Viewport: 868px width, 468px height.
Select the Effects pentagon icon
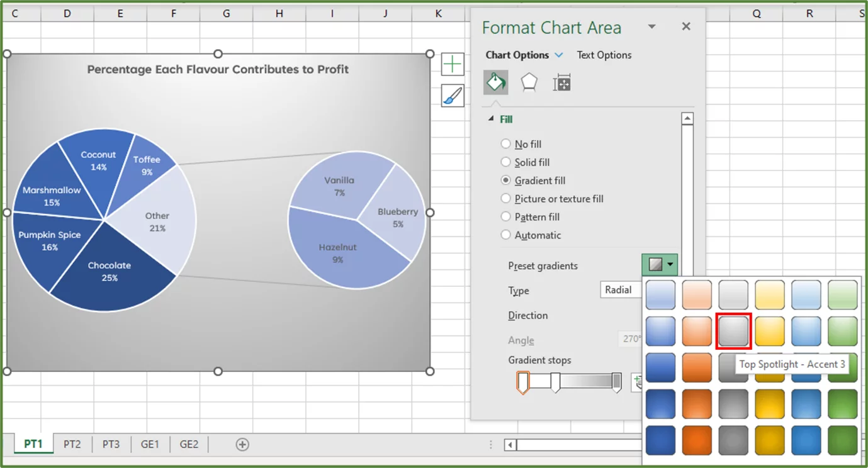(x=528, y=82)
